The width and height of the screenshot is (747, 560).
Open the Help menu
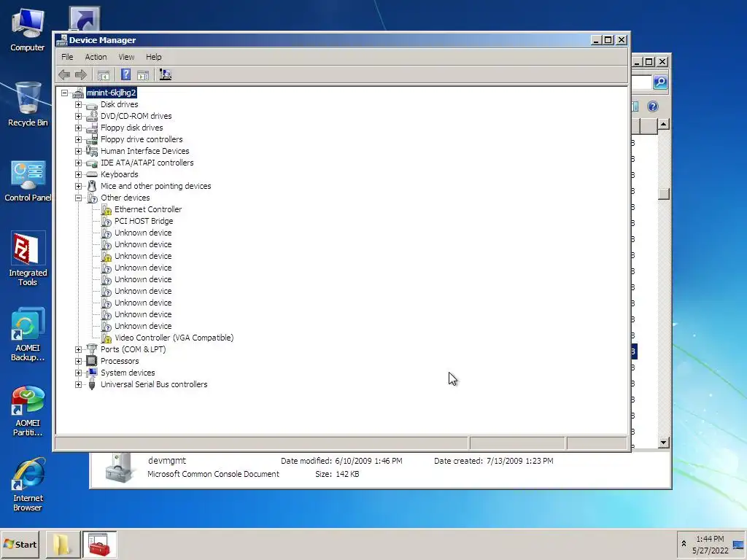pos(153,57)
